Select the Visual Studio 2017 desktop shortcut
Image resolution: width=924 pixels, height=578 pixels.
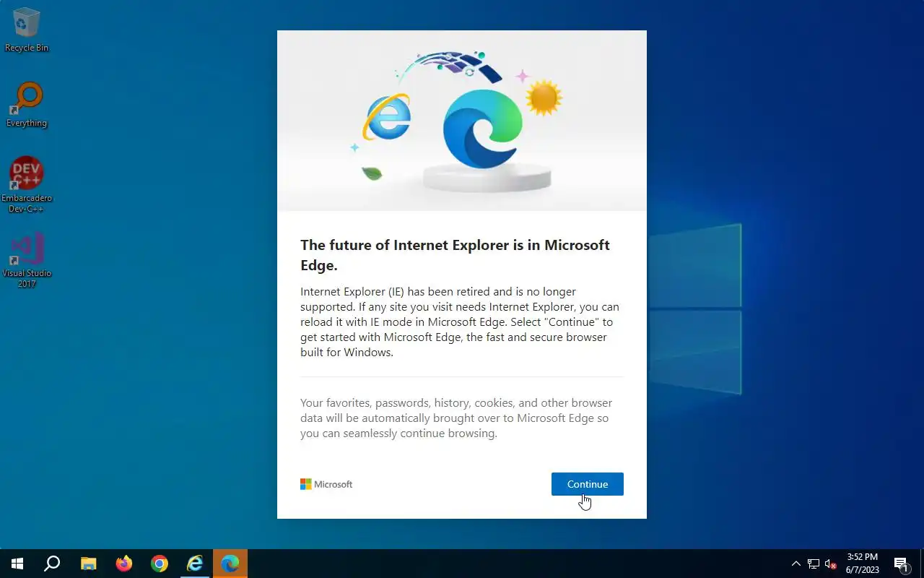pyautogui.click(x=27, y=260)
